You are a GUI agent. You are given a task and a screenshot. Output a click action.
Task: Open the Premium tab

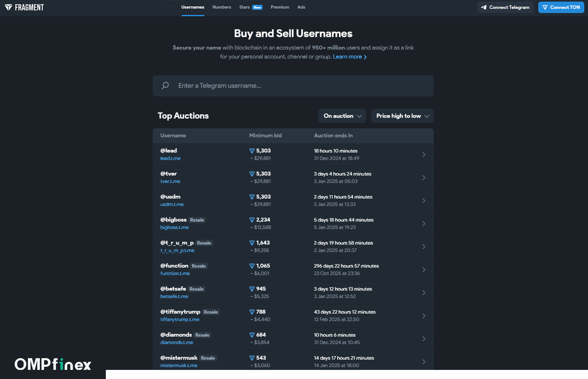click(280, 7)
